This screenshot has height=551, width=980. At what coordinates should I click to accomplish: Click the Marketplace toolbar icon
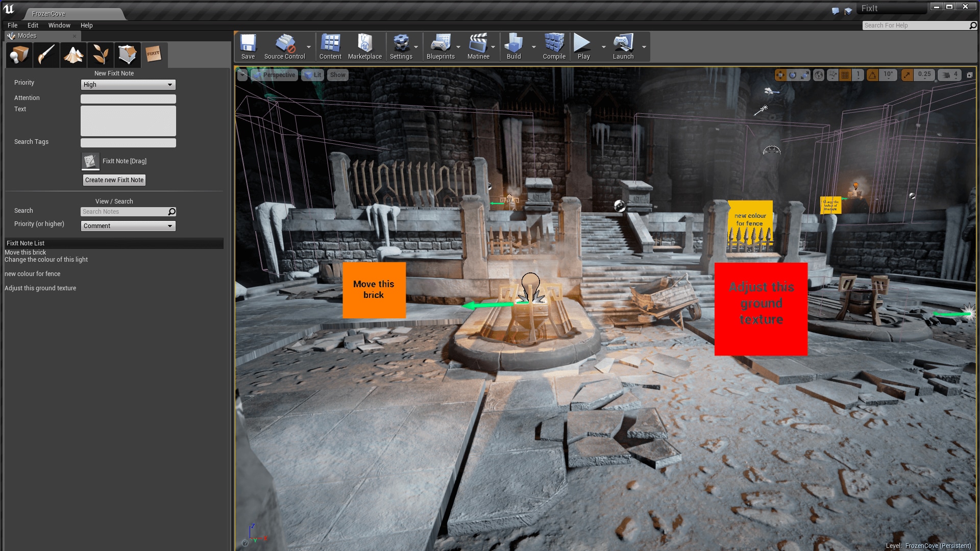pos(364,46)
